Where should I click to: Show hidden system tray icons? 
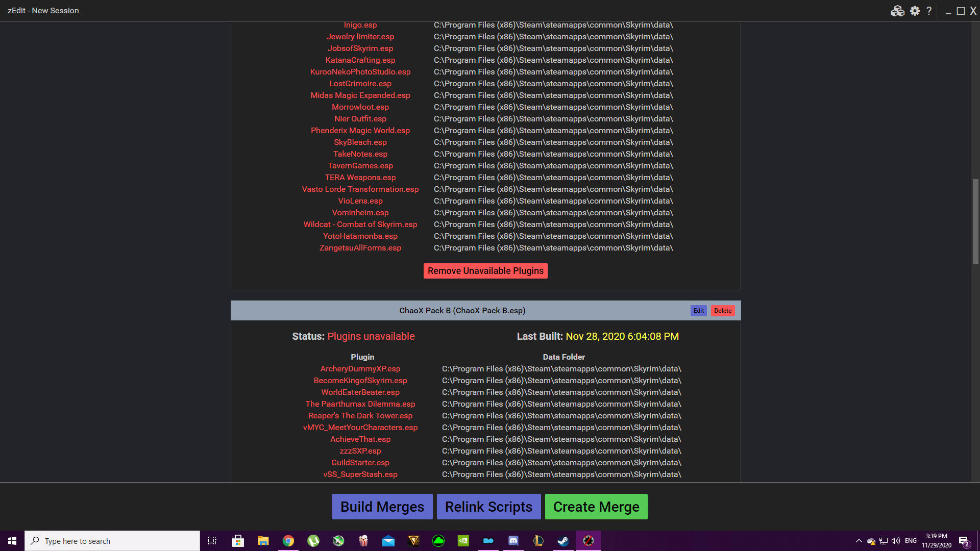pyautogui.click(x=859, y=541)
